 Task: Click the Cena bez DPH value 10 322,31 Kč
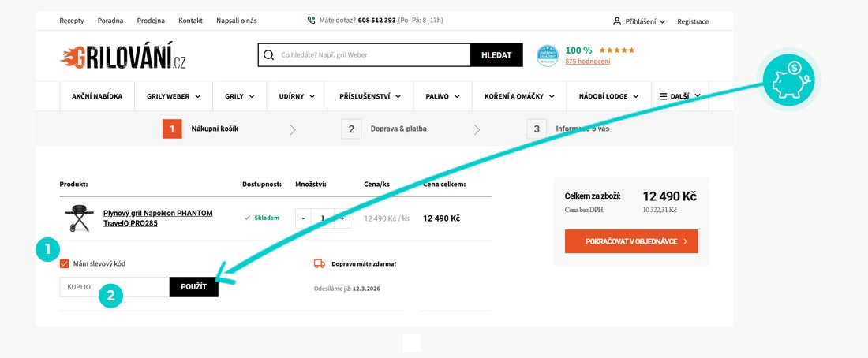pyautogui.click(x=660, y=210)
